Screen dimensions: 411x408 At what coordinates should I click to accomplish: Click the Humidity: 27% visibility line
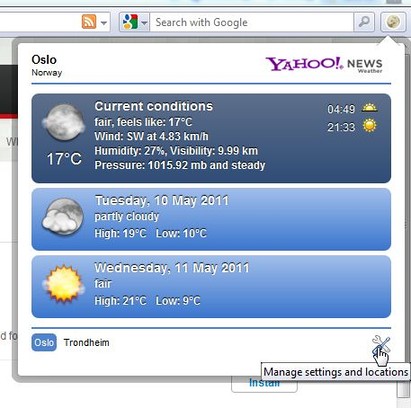tap(176, 151)
